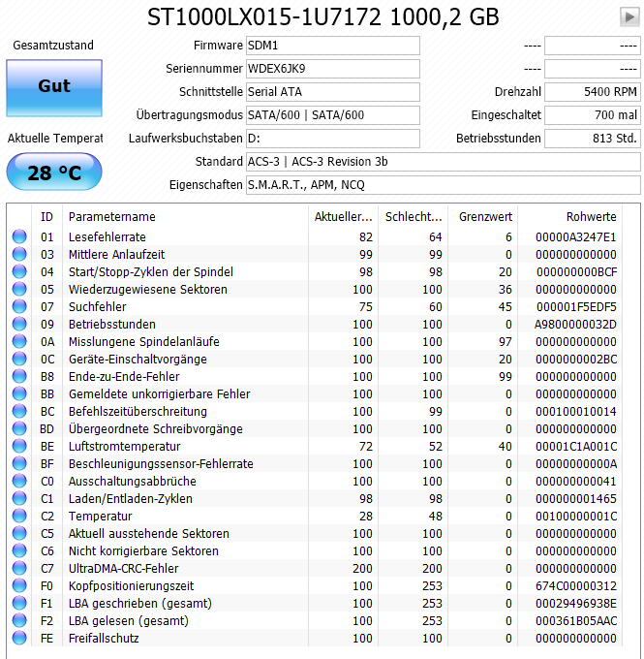Image resolution: width=644 pixels, height=659 pixels.
Task: Select the Lesefehlerrate parameter name
Action: (x=107, y=237)
